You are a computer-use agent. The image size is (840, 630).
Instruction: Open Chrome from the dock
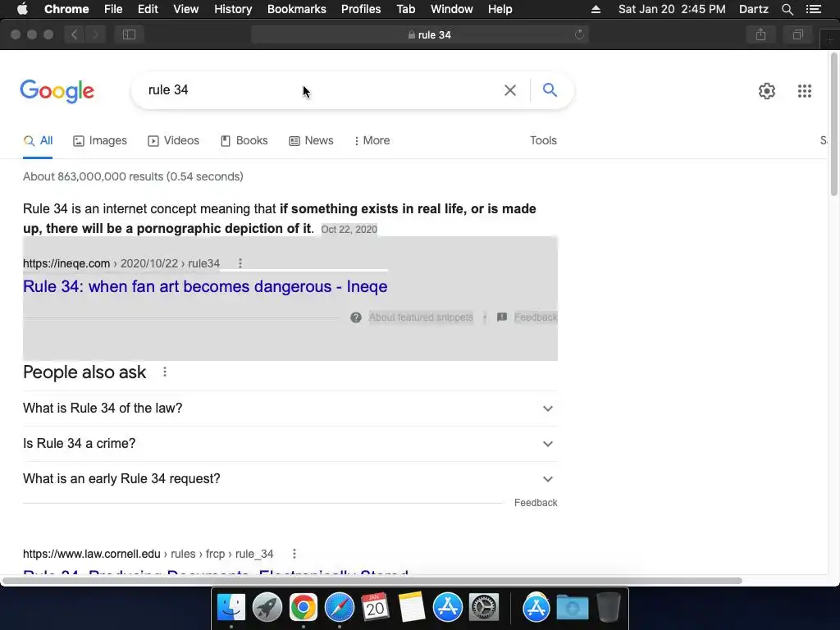pyautogui.click(x=304, y=608)
